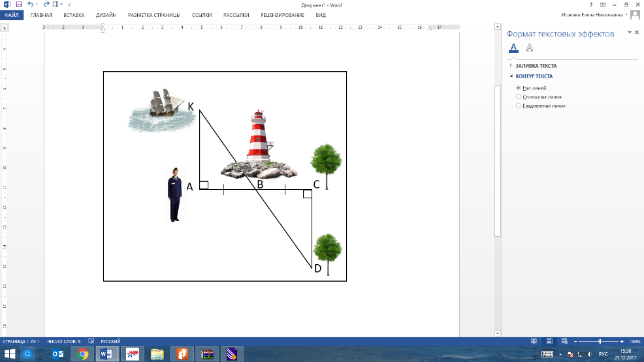Switch to Read Mode view in status bar
Viewport: 644px width, 362px height.
tap(534, 341)
